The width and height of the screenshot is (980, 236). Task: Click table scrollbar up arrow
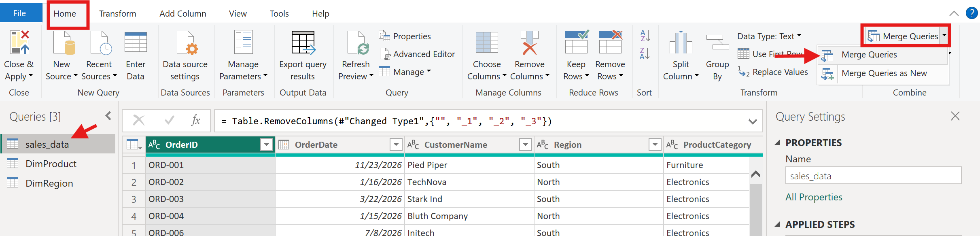(x=756, y=174)
